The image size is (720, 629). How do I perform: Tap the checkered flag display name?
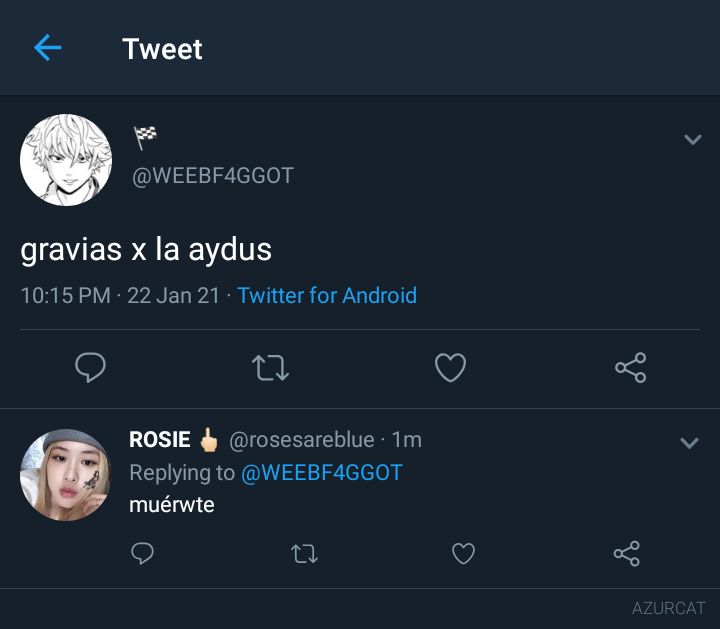(x=145, y=138)
